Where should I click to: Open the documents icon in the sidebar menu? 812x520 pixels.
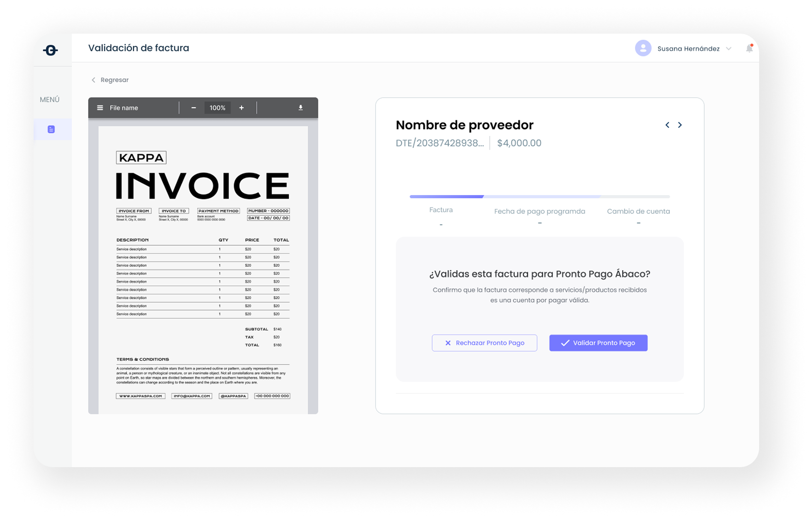51,129
